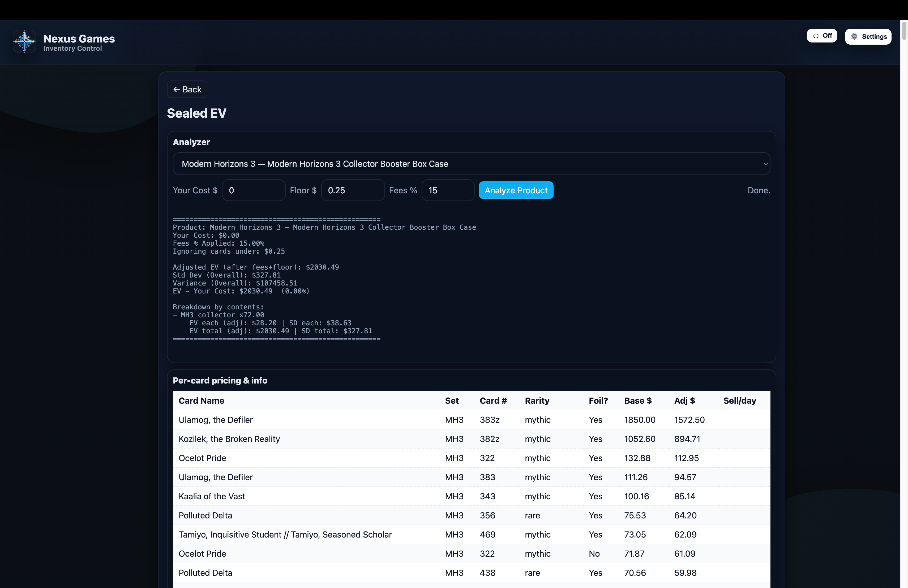This screenshot has width=908, height=588.
Task: Click the Tamiyo, Inquisitive Student row
Action: click(x=285, y=534)
